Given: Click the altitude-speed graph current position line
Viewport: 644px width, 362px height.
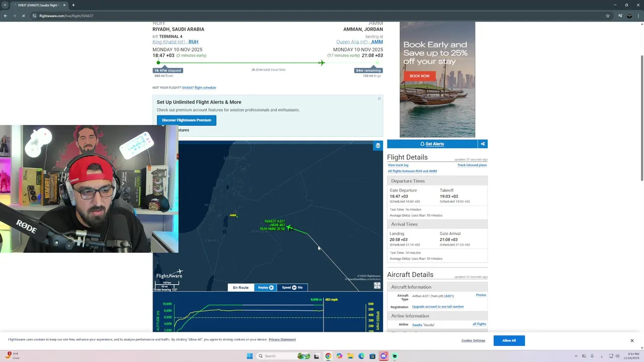Looking at the screenshot, I should tap(324, 315).
